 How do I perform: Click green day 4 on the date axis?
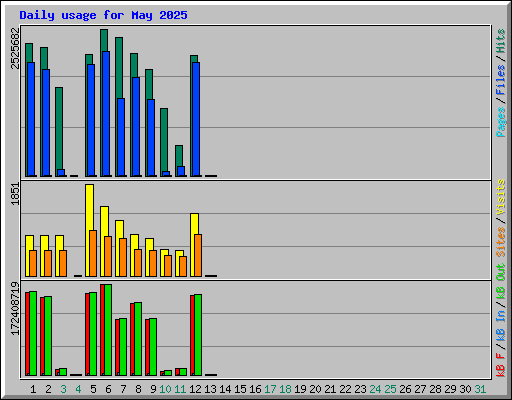78,389
